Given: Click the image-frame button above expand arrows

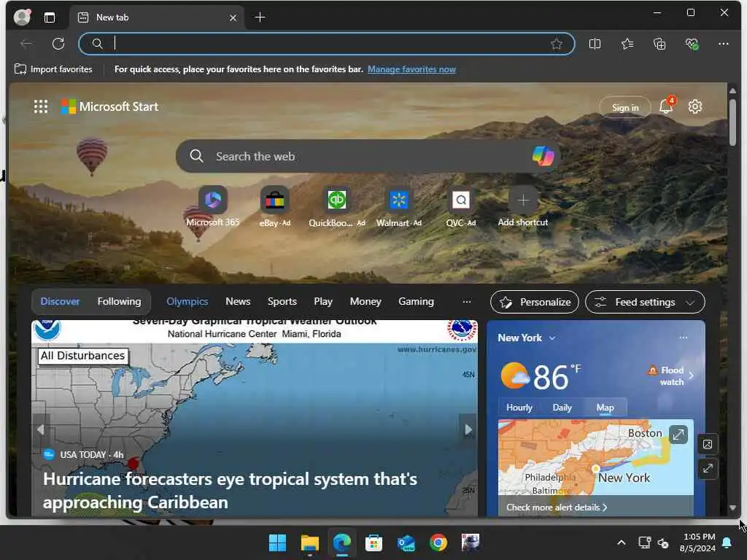Looking at the screenshot, I should [x=708, y=444].
